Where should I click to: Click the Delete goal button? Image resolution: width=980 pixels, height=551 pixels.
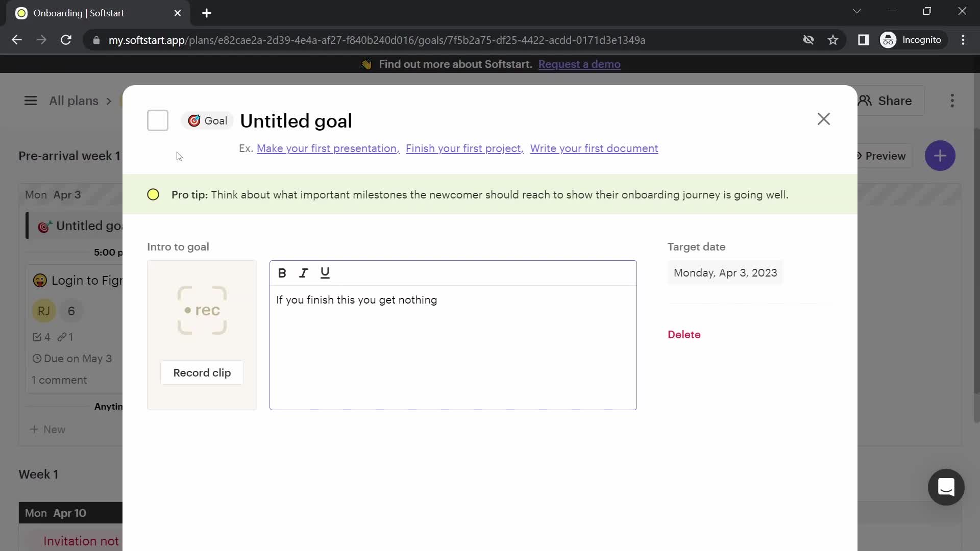click(684, 334)
